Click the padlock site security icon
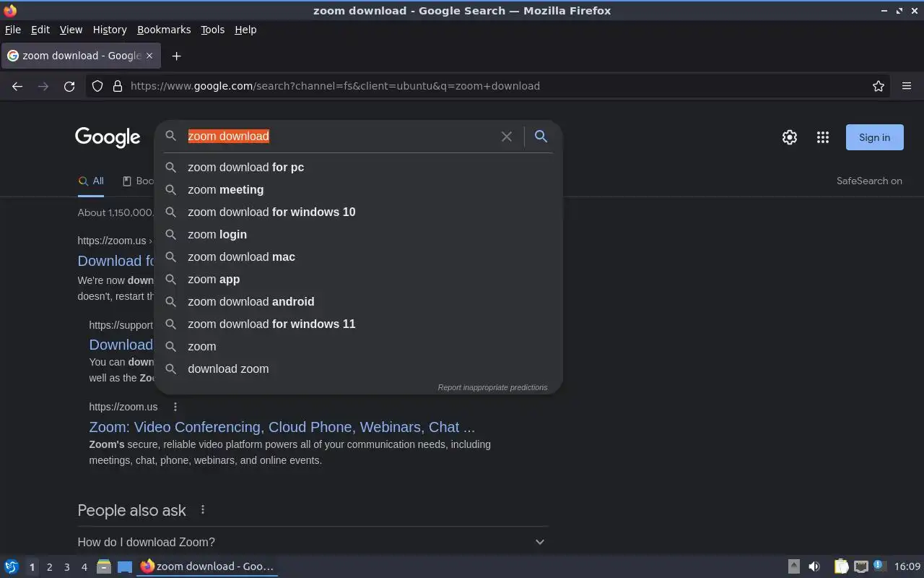The image size is (924, 578). click(x=118, y=86)
